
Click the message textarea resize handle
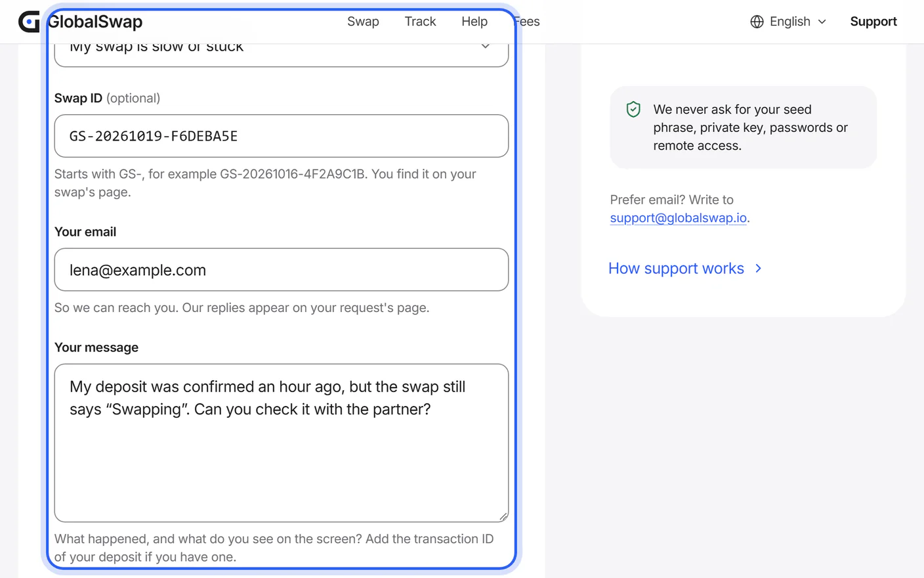tap(503, 517)
